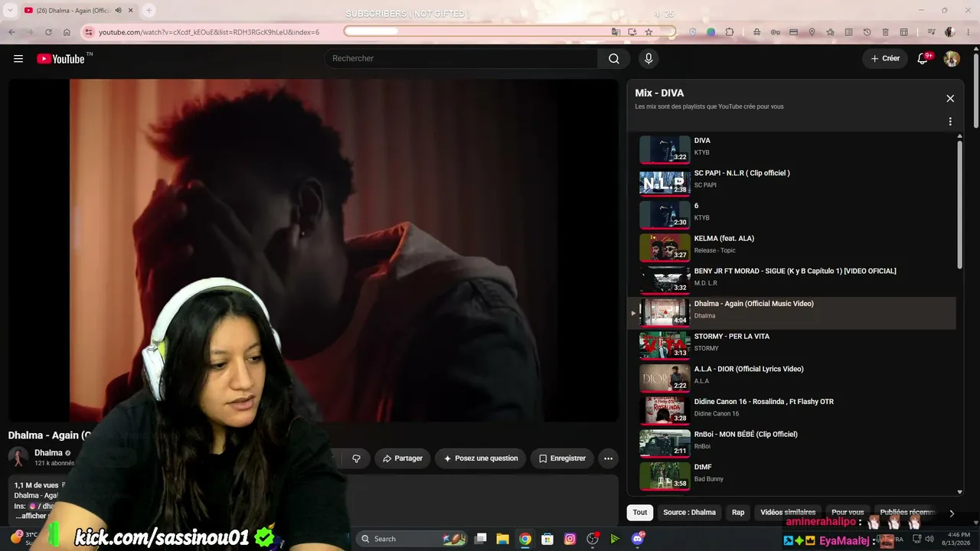Play RnBoi - MON BÉBÉ clip

tap(792, 442)
